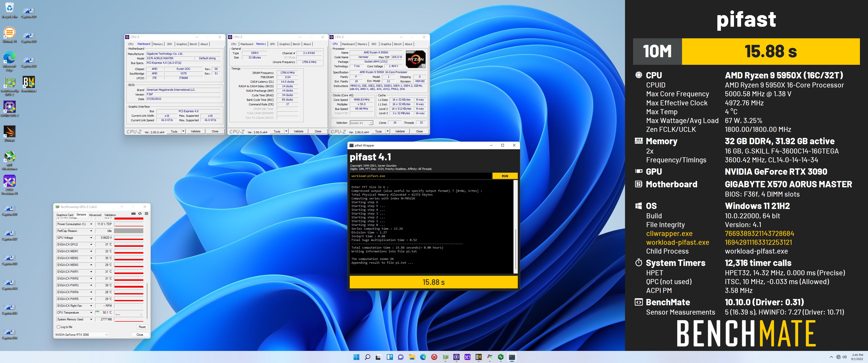The height and width of the screenshot is (363, 868).
Task: Select the BenchMate desktop shortcut
Action: 29,84
